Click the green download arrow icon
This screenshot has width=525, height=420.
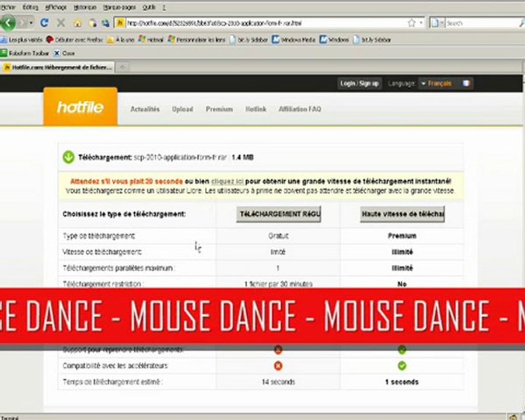point(69,157)
